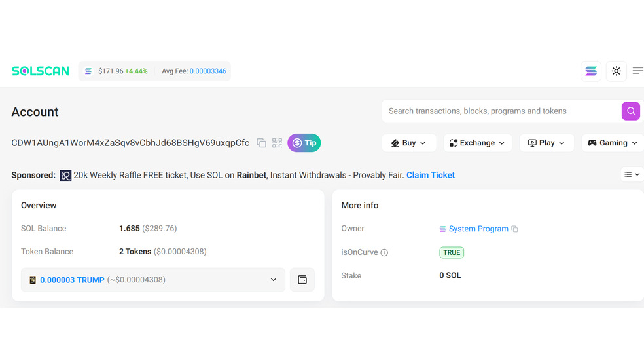This screenshot has width=644, height=363.
Task: Click the Avg Fee value 0.00003346
Action: [x=208, y=71]
